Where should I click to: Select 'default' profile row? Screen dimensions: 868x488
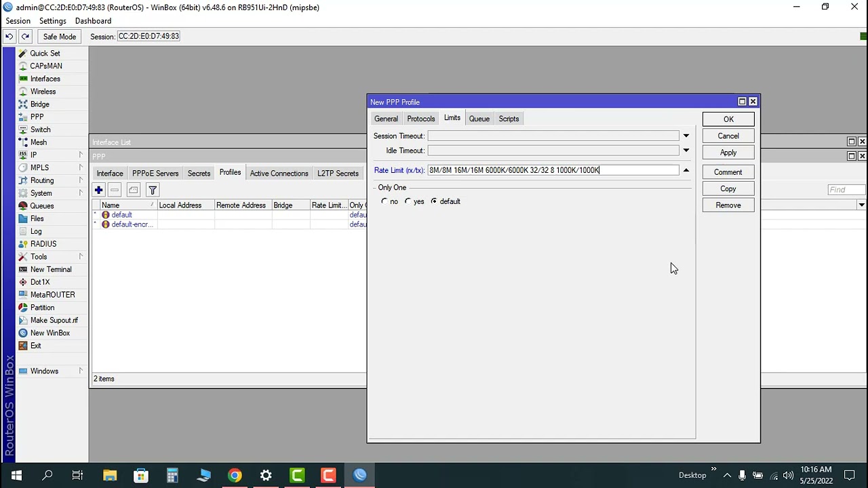click(x=230, y=215)
